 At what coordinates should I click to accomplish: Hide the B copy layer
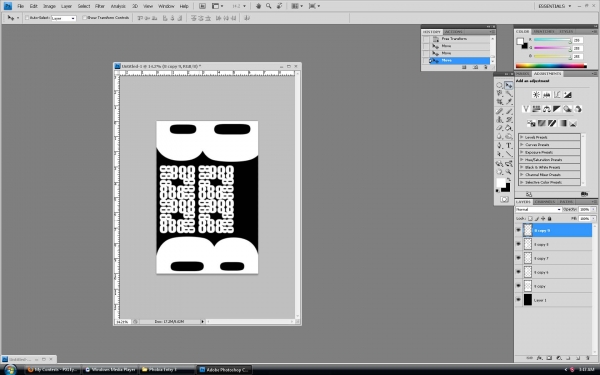[518, 286]
